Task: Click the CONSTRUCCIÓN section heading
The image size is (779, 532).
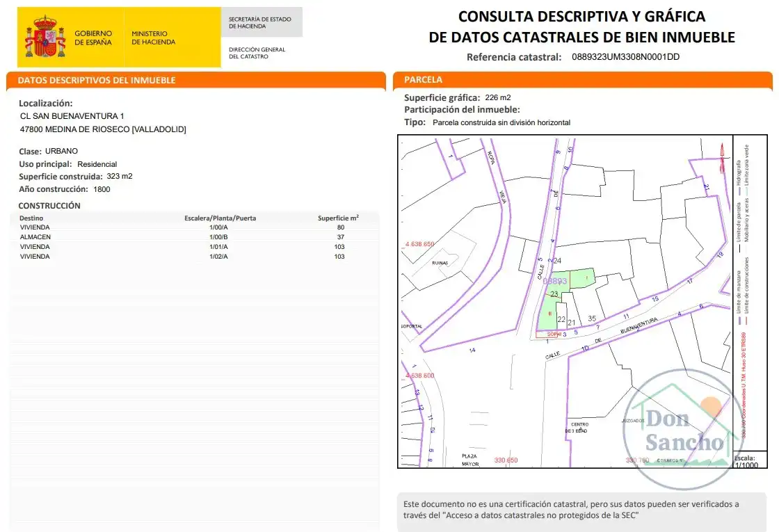Action: pos(49,206)
